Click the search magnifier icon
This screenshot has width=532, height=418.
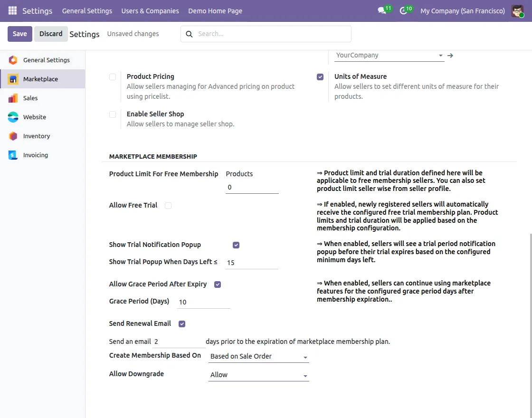[190, 34]
